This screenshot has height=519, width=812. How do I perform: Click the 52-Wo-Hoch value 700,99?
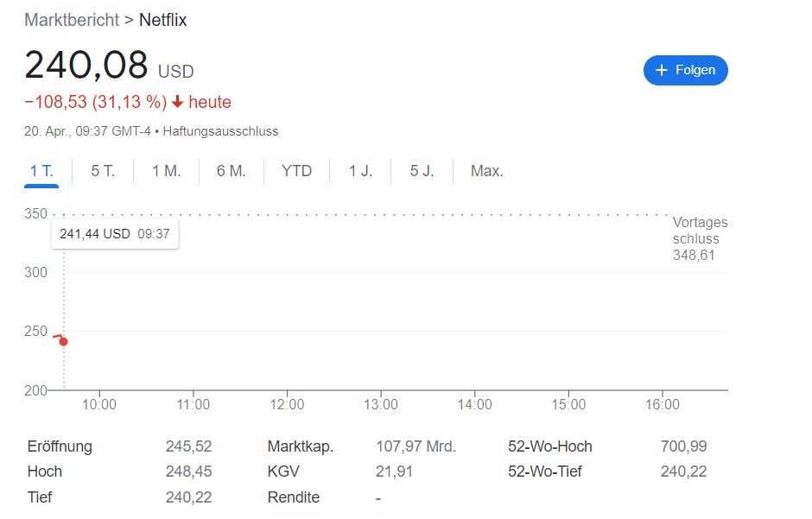click(x=683, y=446)
